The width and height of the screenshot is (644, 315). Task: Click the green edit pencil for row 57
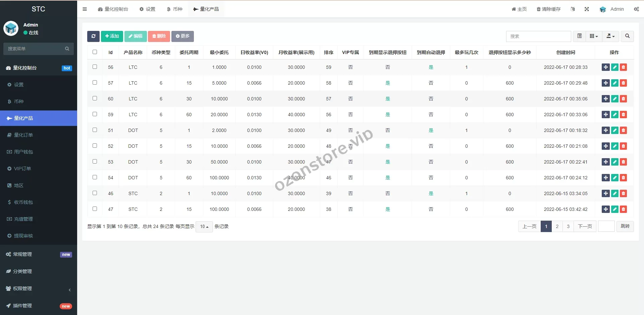tap(614, 83)
